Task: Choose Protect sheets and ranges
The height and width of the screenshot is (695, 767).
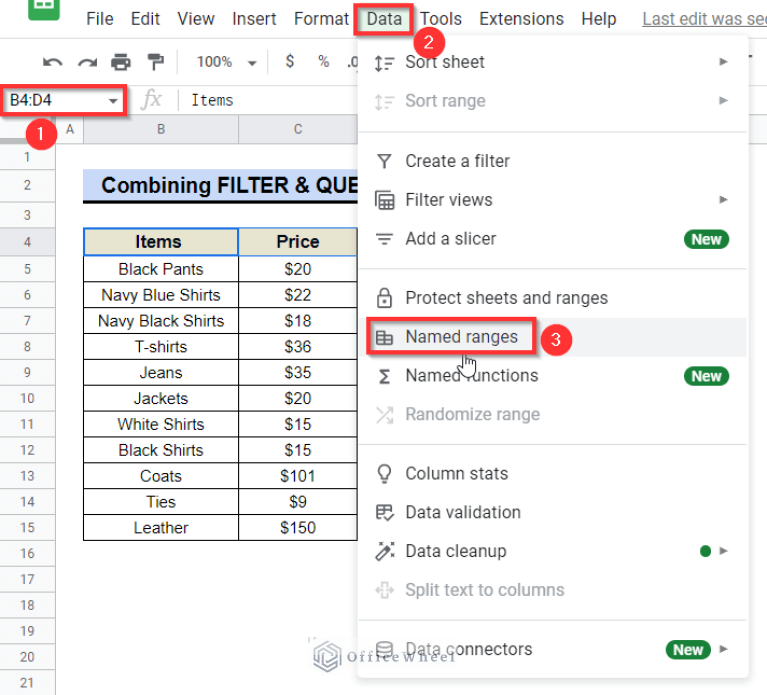Action: pyautogui.click(x=552, y=298)
